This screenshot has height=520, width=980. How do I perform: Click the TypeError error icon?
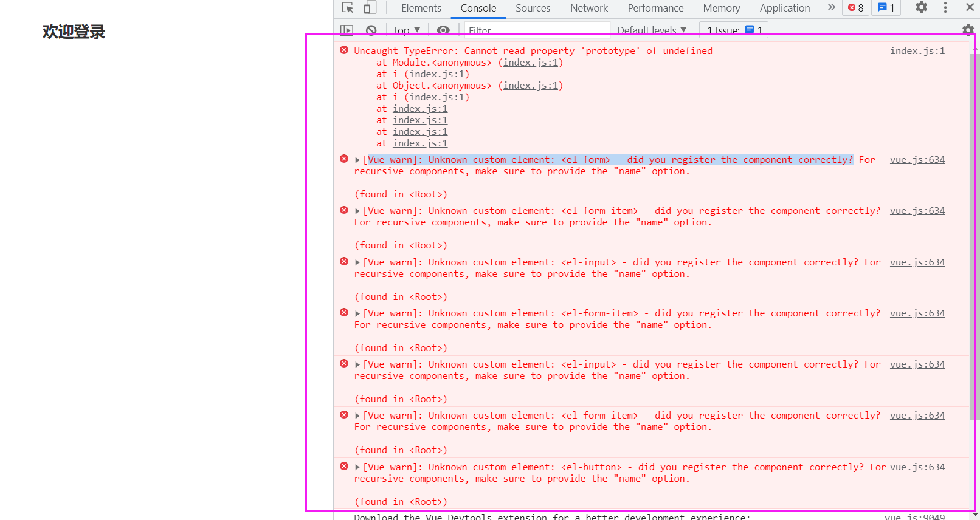point(344,50)
